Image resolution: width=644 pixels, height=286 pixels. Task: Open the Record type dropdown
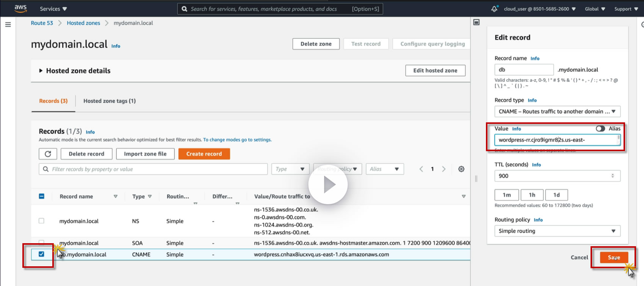click(x=557, y=111)
